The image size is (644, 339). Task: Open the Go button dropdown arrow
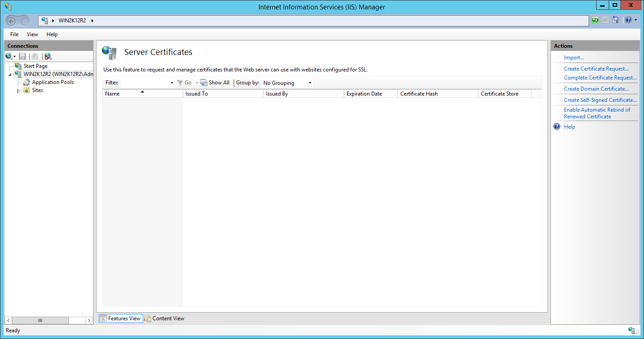coord(197,83)
